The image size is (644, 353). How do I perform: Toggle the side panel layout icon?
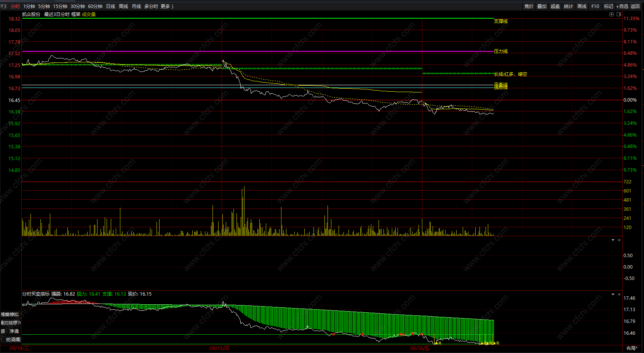pyautogui.click(x=619, y=14)
